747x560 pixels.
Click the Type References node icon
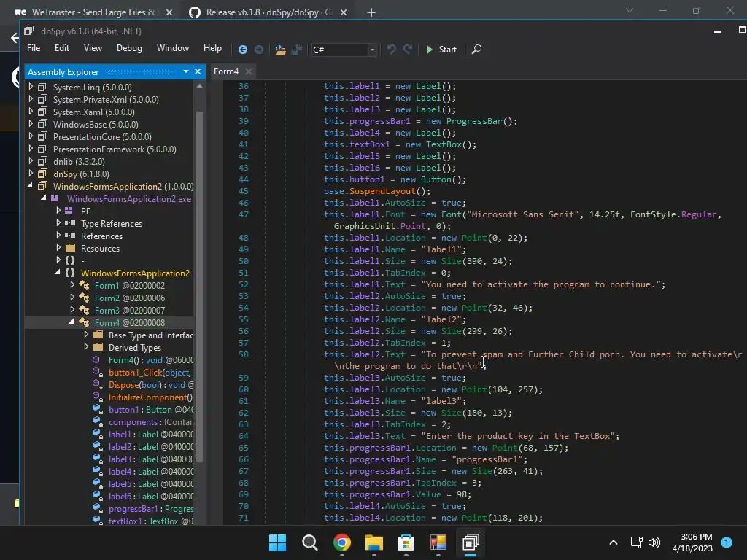click(x=70, y=223)
